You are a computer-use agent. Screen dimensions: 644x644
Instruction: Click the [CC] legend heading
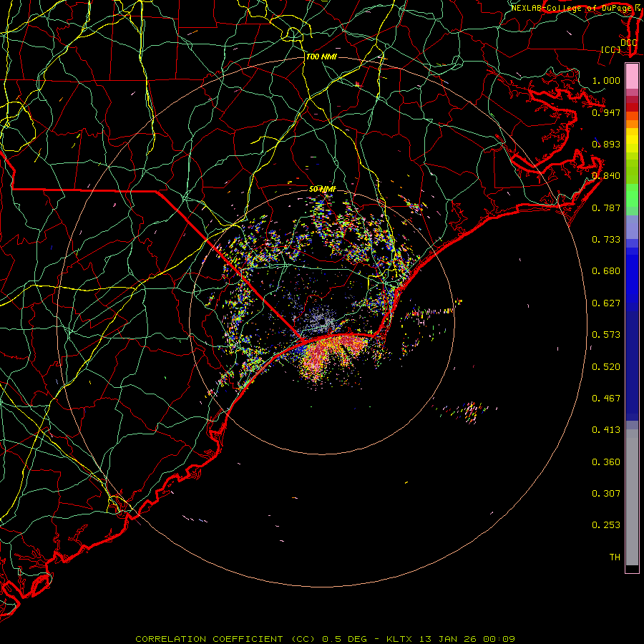[x=611, y=49]
